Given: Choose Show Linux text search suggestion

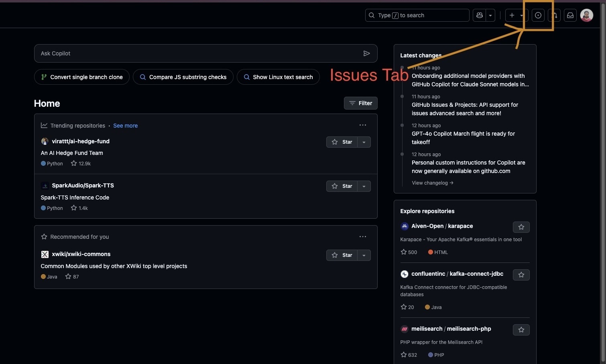Looking at the screenshot, I should [x=278, y=77].
